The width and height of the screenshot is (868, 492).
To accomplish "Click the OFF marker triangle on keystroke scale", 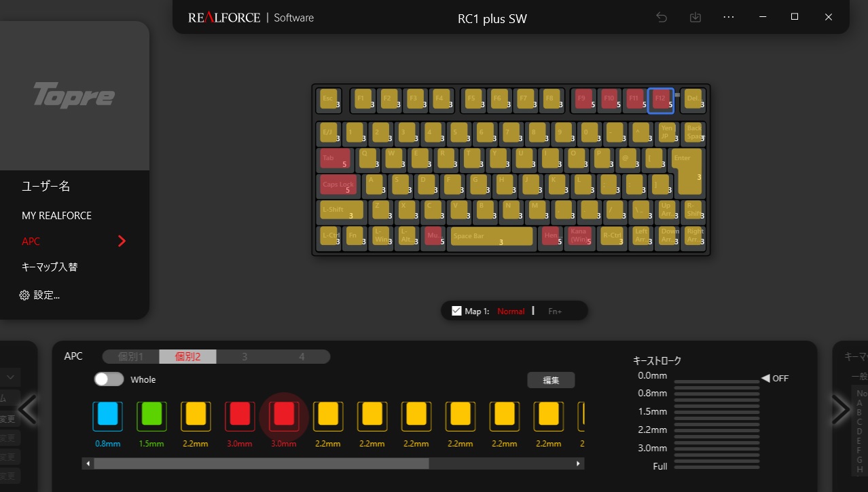I will pyautogui.click(x=765, y=378).
